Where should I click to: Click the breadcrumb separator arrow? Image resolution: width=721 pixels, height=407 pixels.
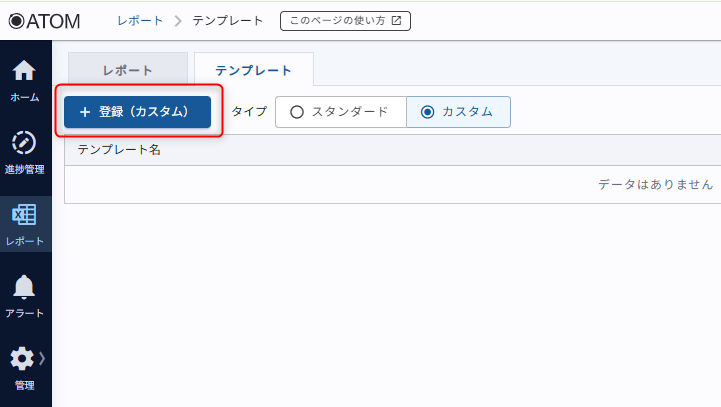[x=178, y=20]
